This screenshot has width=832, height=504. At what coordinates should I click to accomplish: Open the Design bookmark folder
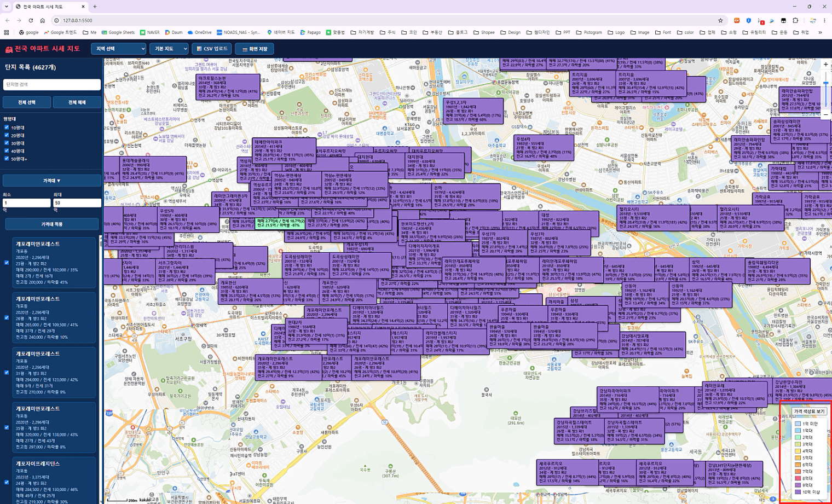click(x=510, y=32)
